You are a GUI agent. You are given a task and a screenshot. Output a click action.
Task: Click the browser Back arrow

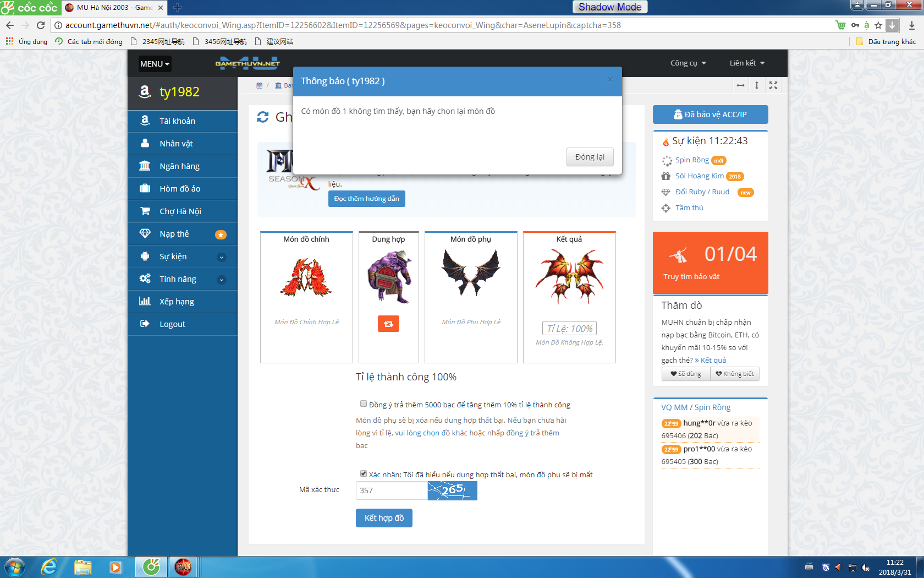10,25
